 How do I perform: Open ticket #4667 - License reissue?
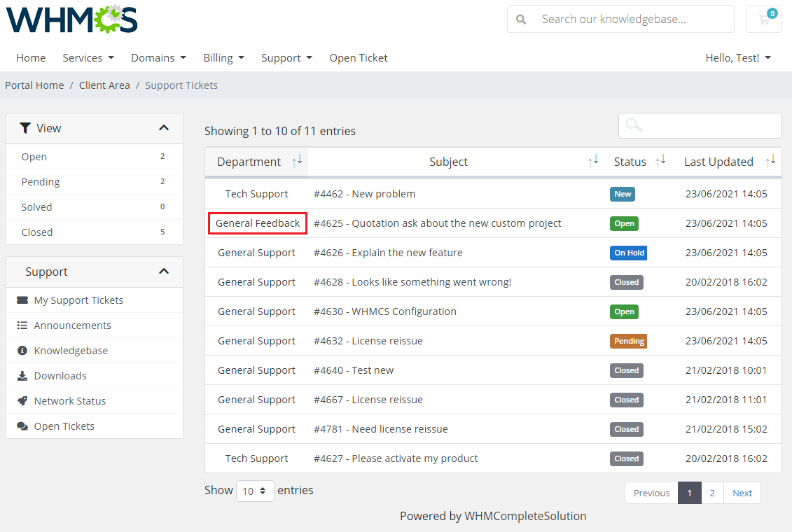click(x=368, y=400)
